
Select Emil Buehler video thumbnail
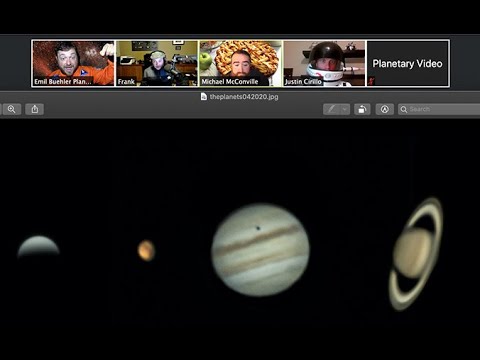click(73, 63)
